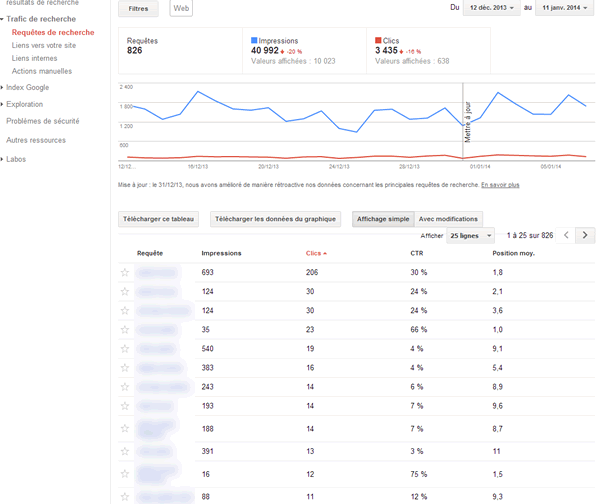
Task: Star the query row with 35 impressions
Action: click(125, 329)
